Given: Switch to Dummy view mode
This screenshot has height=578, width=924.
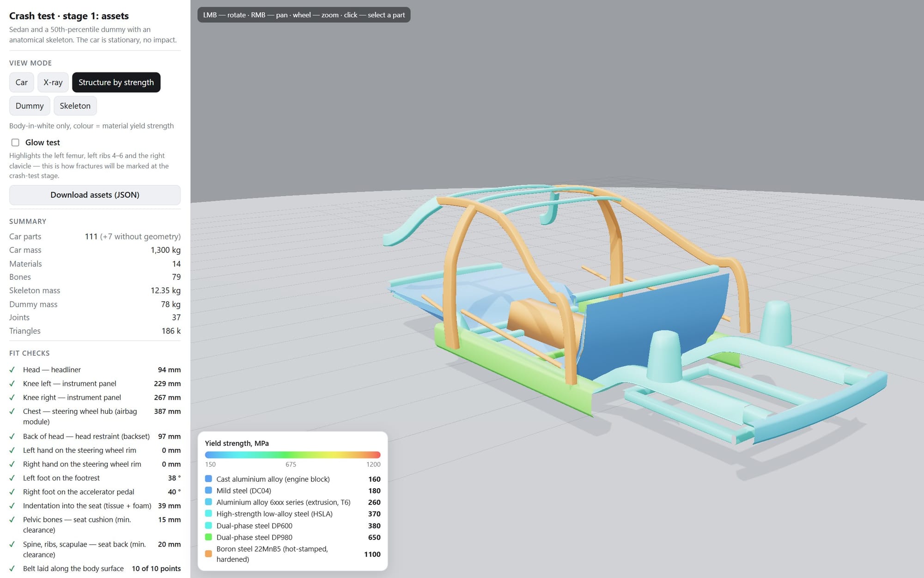Looking at the screenshot, I should (x=30, y=106).
